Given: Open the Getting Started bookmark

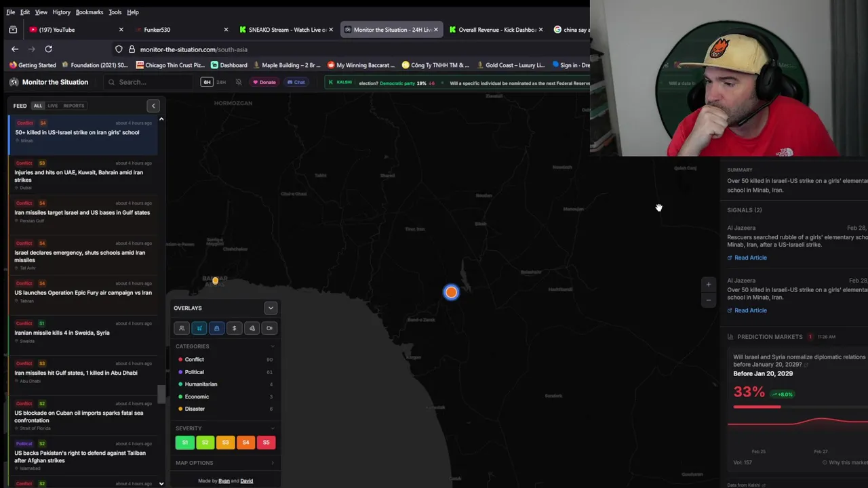Looking at the screenshot, I should [x=33, y=65].
